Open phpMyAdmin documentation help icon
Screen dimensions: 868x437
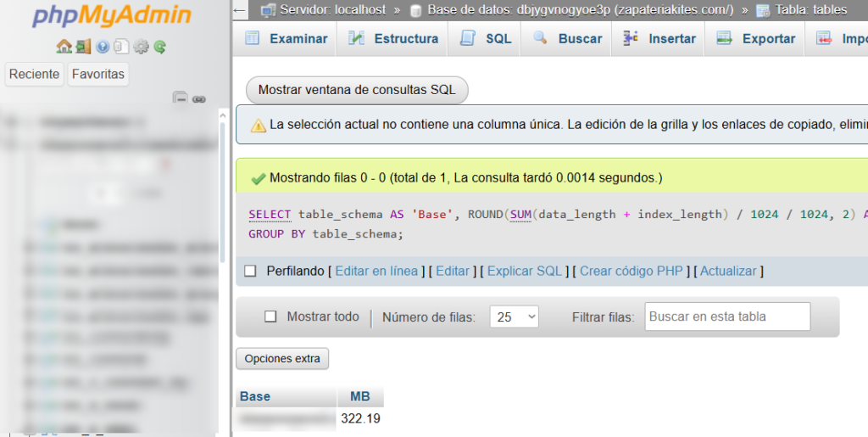pos(103,47)
